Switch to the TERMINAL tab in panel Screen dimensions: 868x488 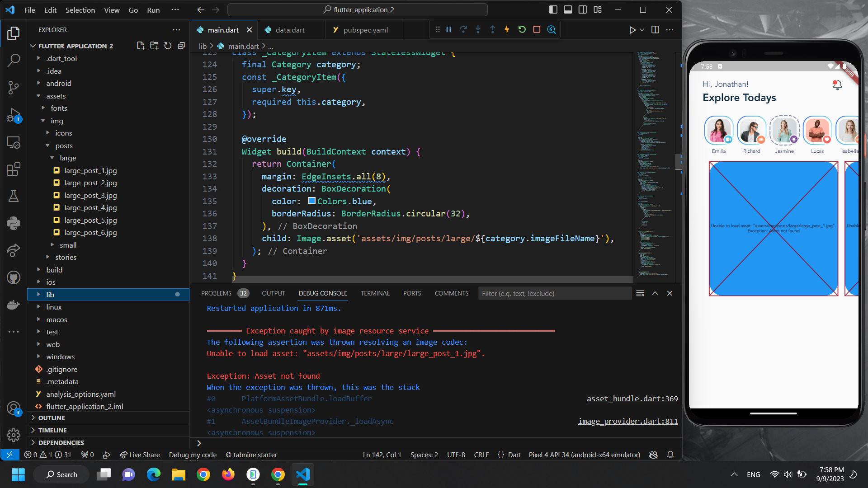[374, 293]
